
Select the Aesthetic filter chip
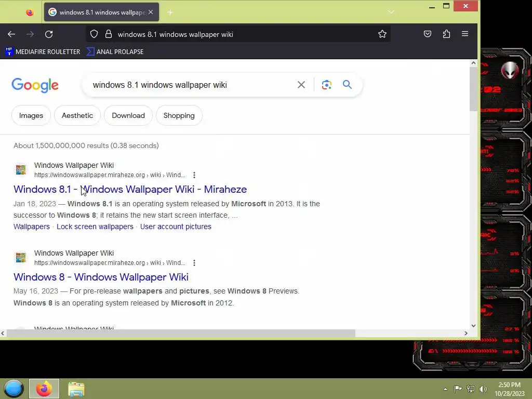[77, 115]
